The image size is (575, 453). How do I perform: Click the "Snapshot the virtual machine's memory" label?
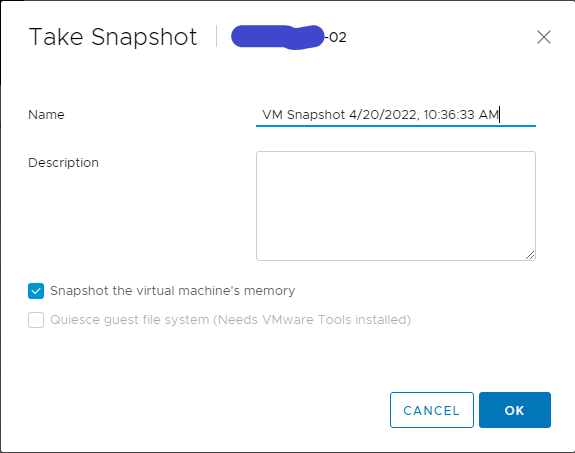click(x=172, y=291)
